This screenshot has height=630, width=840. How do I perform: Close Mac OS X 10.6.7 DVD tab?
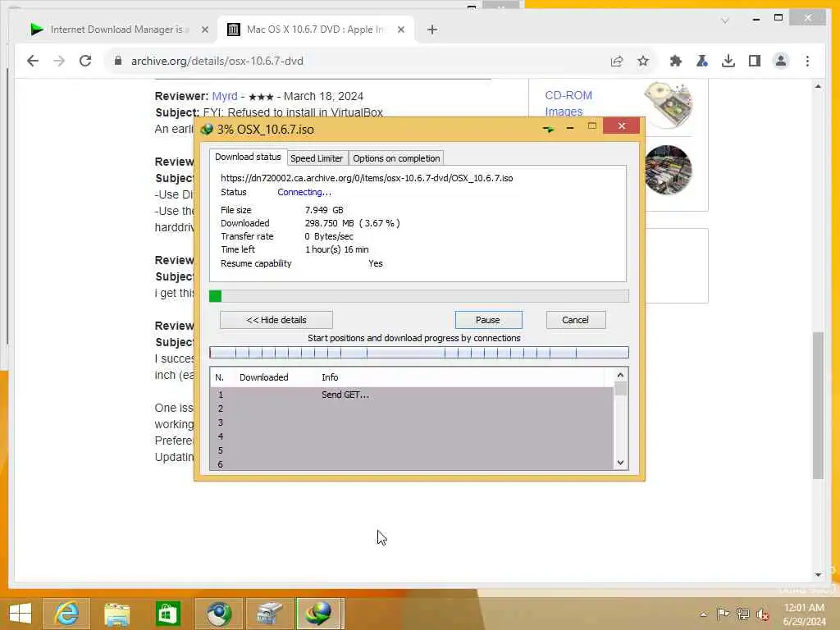click(400, 30)
